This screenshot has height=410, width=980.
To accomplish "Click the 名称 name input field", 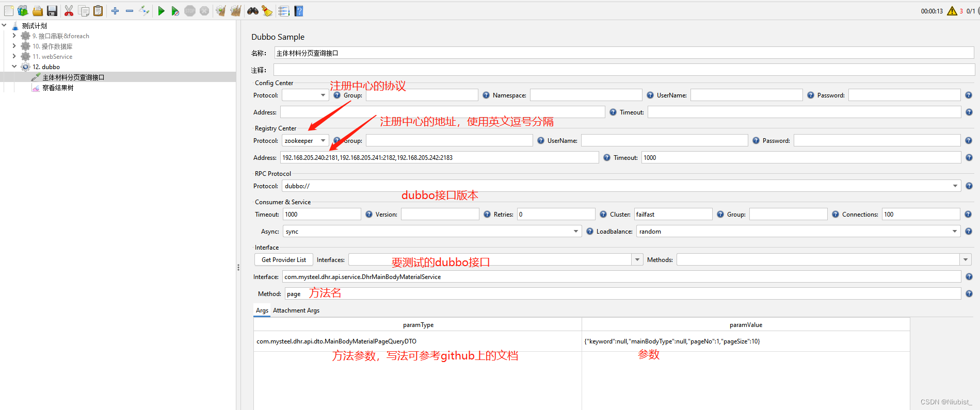I will click(624, 53).
